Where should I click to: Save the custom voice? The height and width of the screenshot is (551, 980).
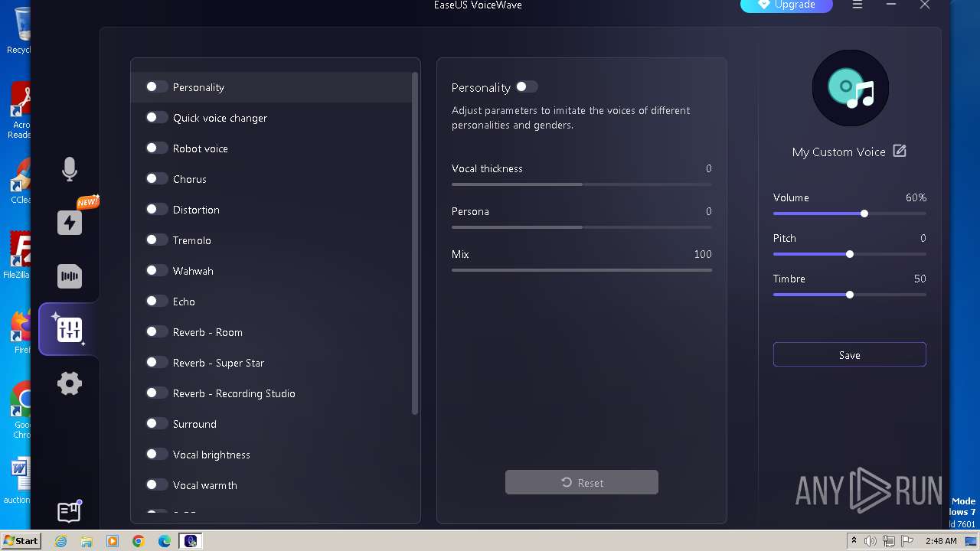tap(850, 354)
